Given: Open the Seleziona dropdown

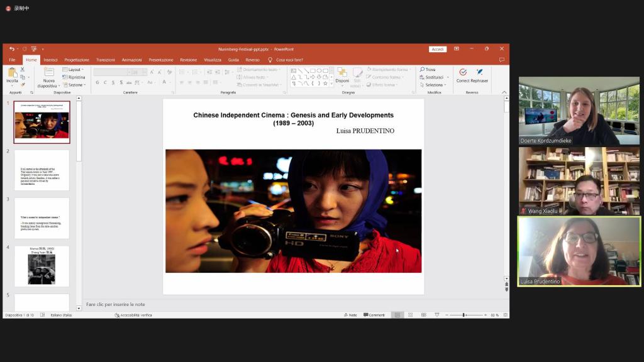Looking at the screenshot, I should tap(433, 85).
